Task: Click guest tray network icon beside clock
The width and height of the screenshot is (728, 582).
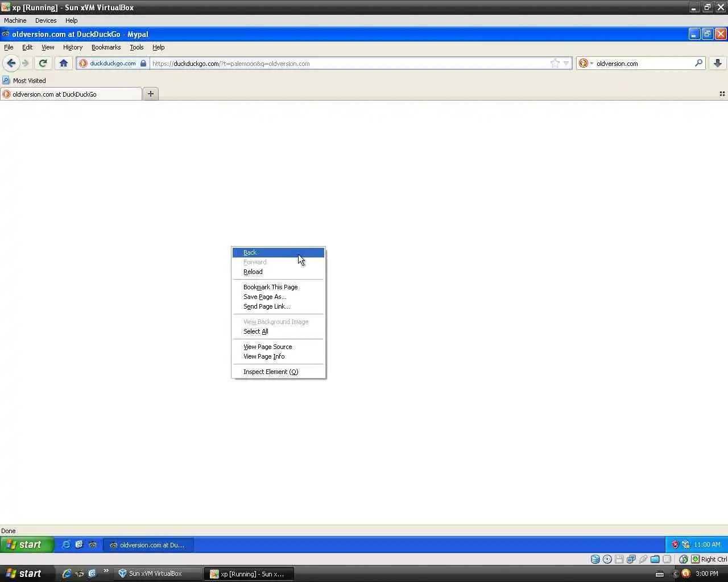Action: pos(685,544)
